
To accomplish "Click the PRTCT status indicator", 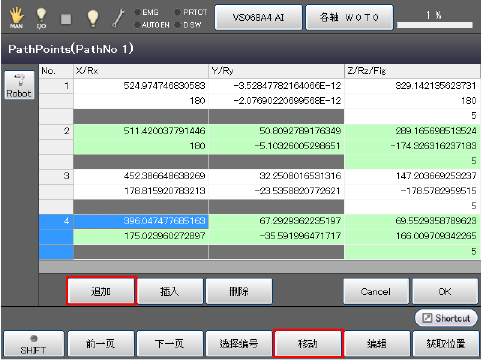I will tap(191, 12).
